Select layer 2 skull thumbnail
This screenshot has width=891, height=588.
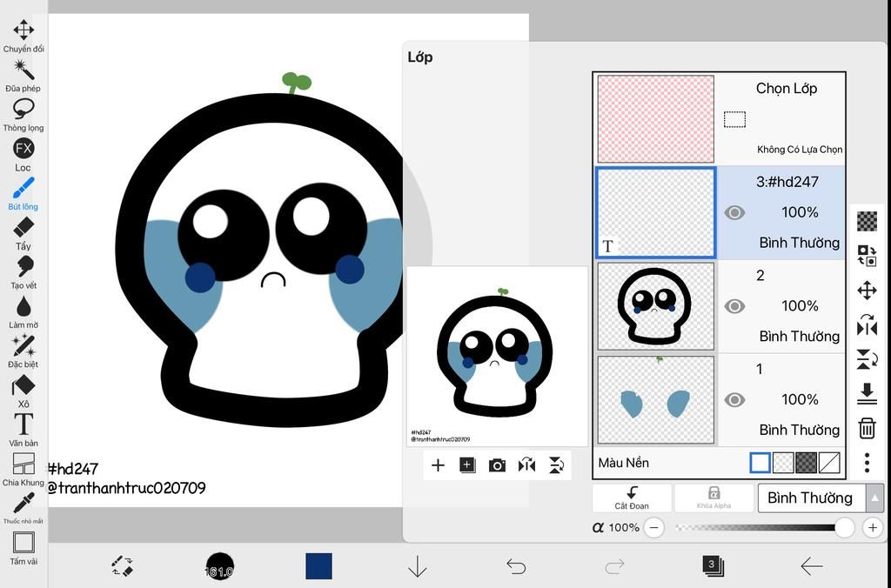tap(656, 306)
